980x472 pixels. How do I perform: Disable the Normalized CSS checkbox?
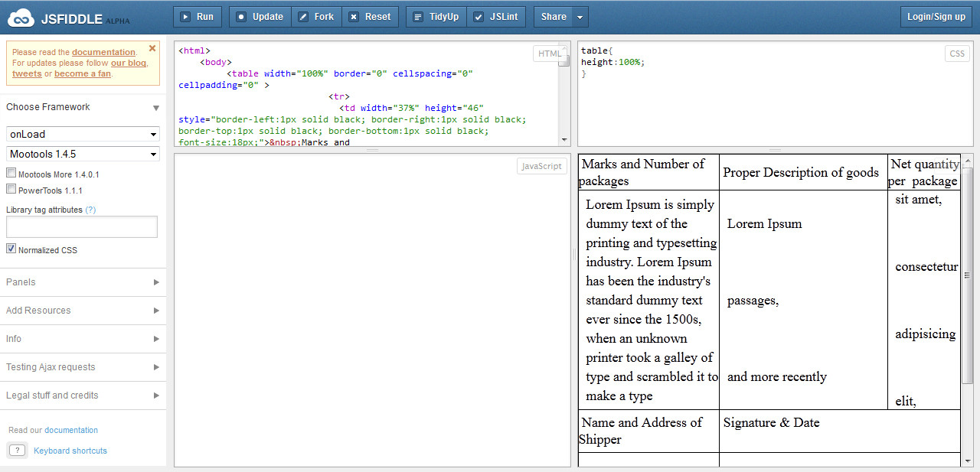(x=11, y=249)
